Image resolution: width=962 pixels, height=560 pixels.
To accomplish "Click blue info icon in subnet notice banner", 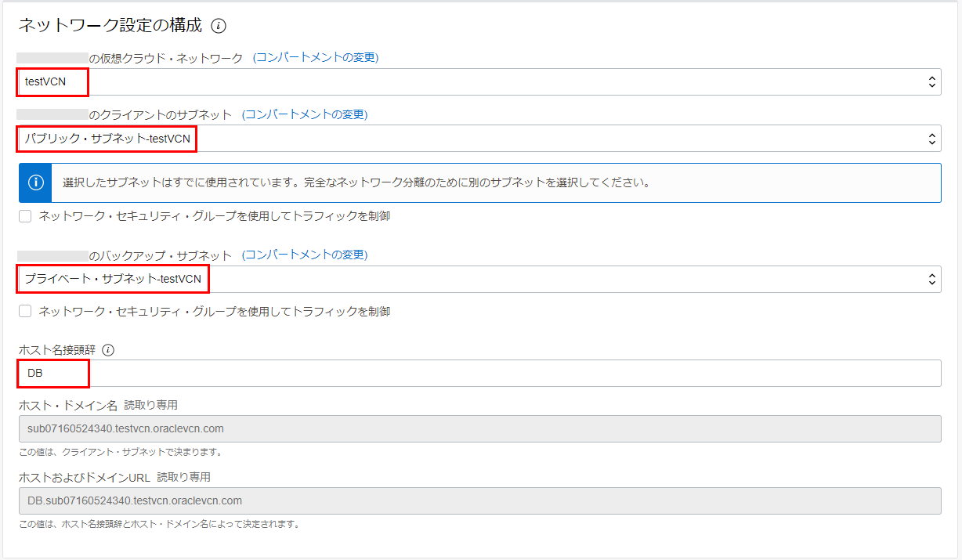I will click(x=35, y=182).
